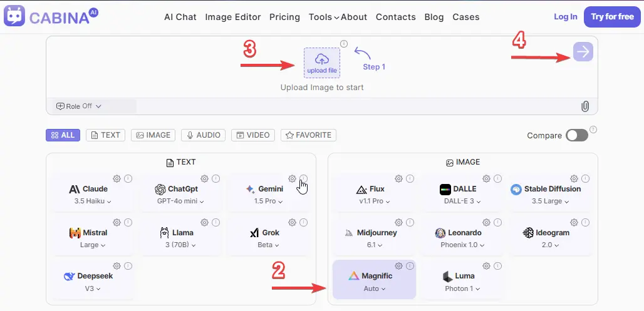Click the Cabina AI logo
The image size is (644, 311).
[x=51, y=16]
